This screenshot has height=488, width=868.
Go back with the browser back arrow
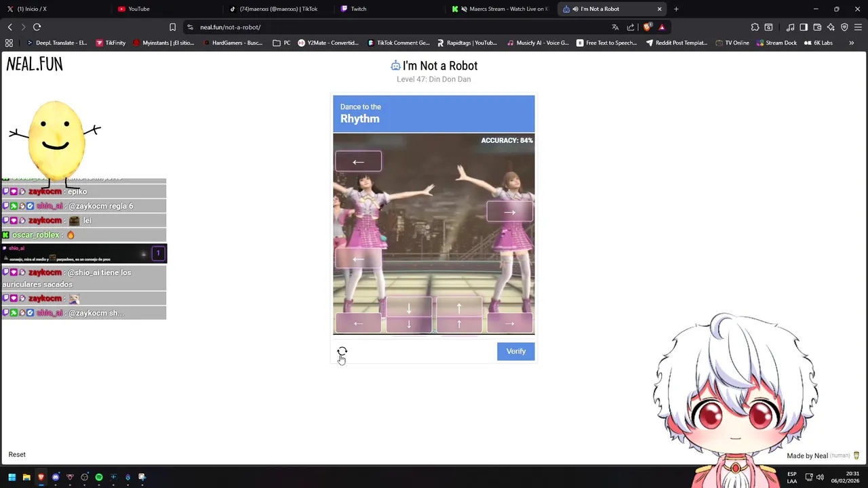click(9, 27)
